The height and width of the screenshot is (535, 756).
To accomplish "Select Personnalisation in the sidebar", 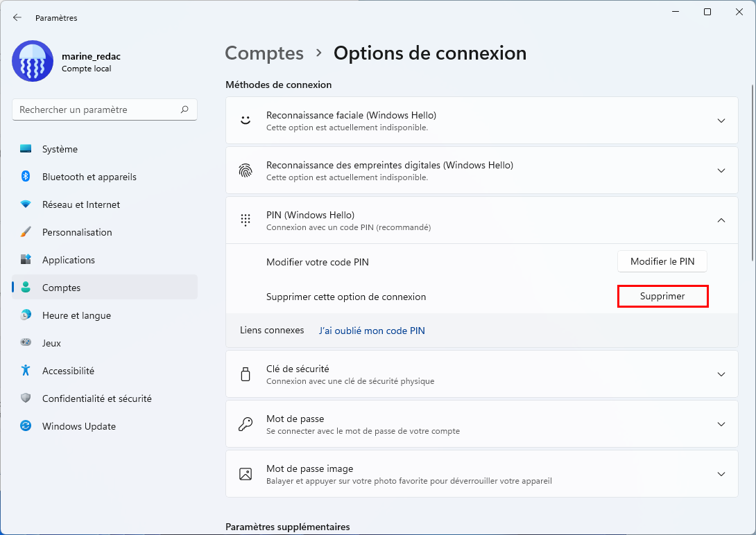I will click(105, 232).
